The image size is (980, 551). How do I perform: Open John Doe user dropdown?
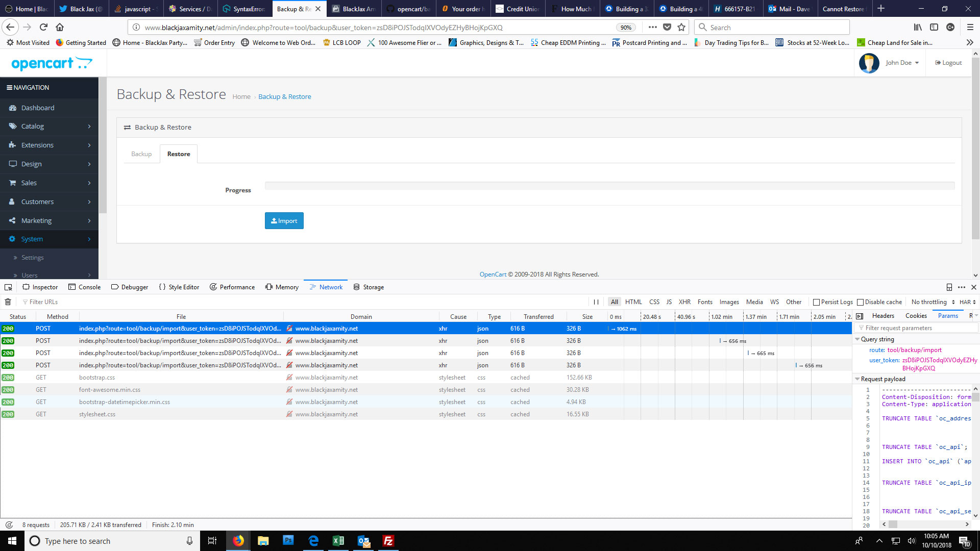coord(902,63)
